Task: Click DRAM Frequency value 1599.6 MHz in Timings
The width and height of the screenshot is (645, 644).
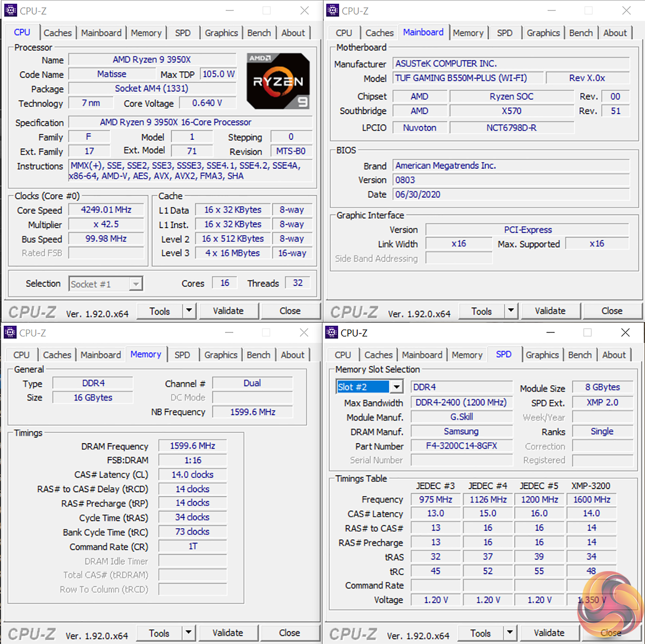Action: coord(193,446)
